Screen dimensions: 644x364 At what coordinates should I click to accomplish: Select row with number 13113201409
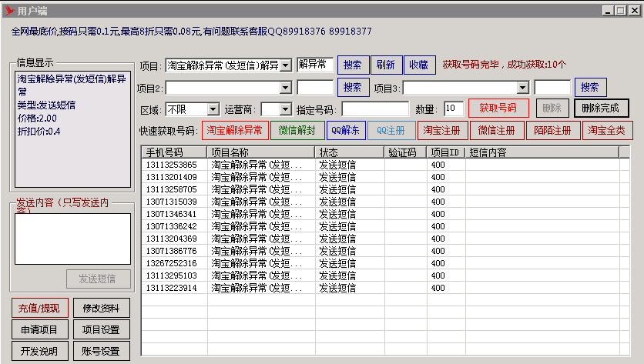click(385, 177)
